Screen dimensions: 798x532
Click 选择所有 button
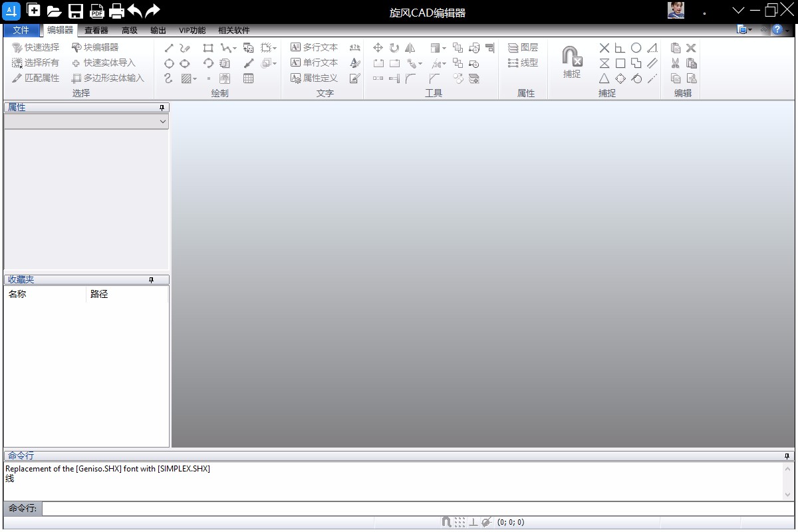pyautogui.click(x=36, y=63)
